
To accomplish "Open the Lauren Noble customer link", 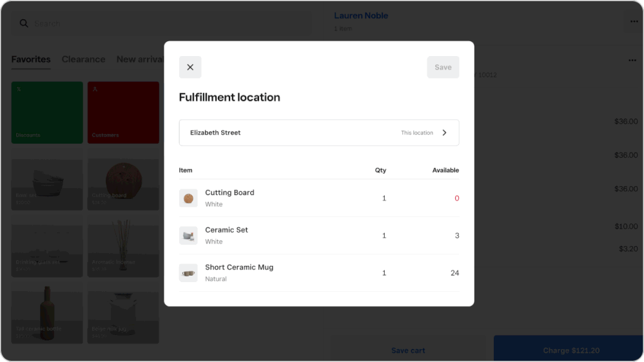I will [x=361, y=15].
